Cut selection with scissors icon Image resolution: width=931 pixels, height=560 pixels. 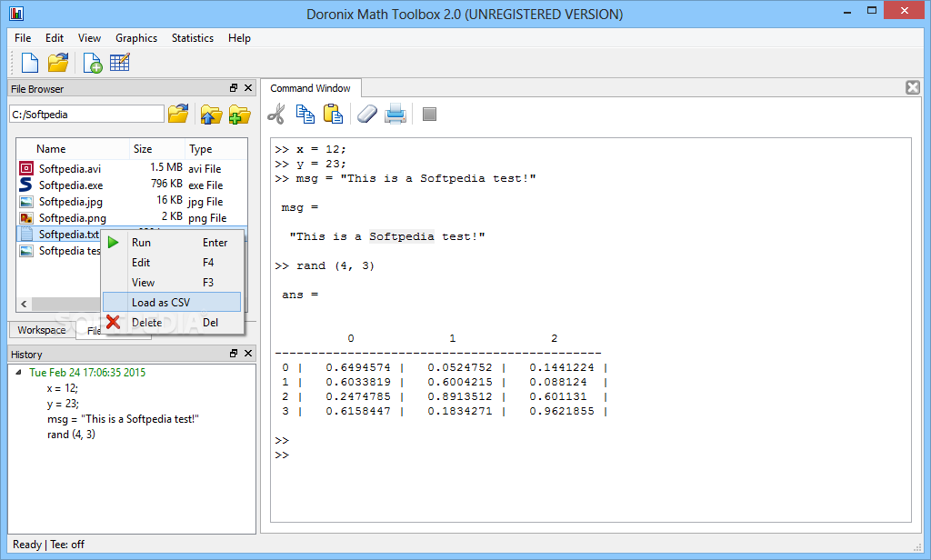276,114
